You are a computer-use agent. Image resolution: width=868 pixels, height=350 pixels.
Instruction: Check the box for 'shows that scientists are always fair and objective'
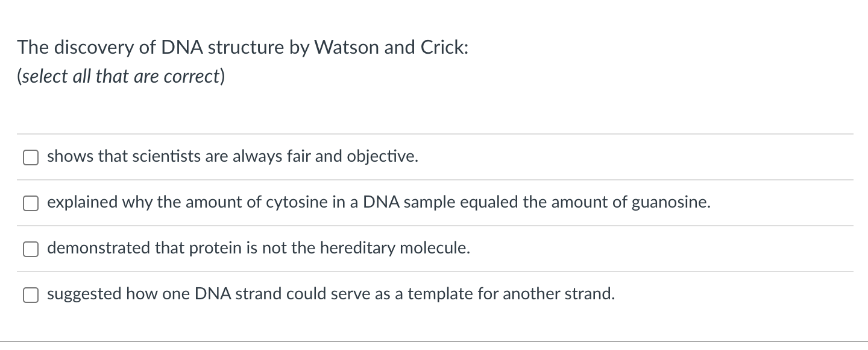tap(31, 157)
